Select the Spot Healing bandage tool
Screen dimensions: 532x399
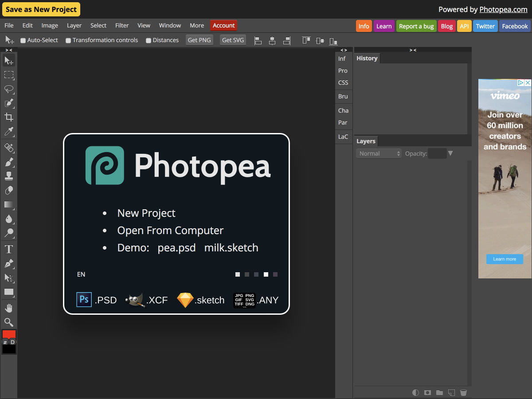click(x=9, y=148)
